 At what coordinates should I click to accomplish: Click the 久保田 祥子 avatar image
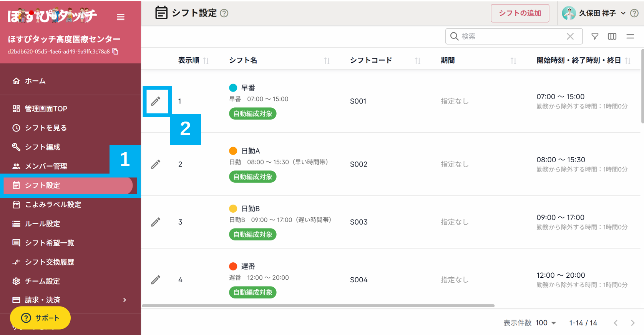point(569,13)
